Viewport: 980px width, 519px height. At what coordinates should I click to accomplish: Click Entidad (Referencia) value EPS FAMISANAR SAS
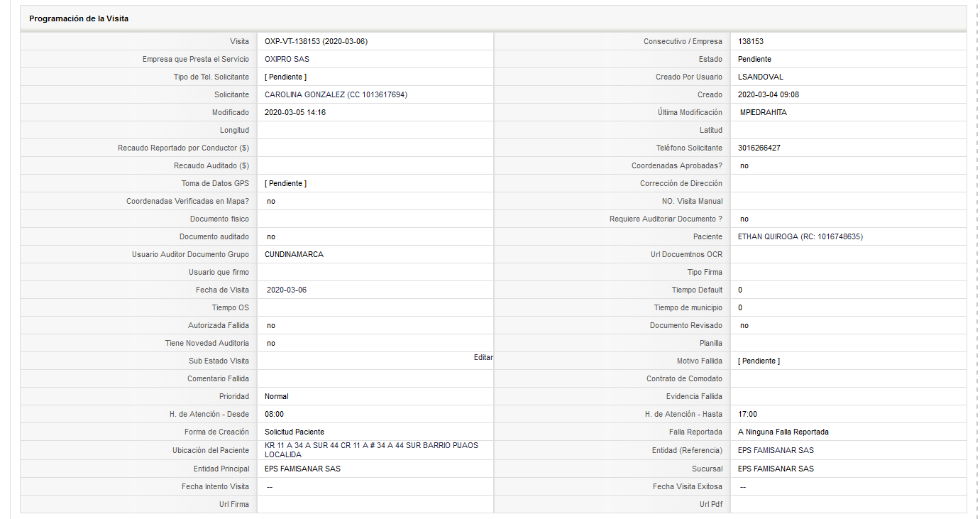776,450
